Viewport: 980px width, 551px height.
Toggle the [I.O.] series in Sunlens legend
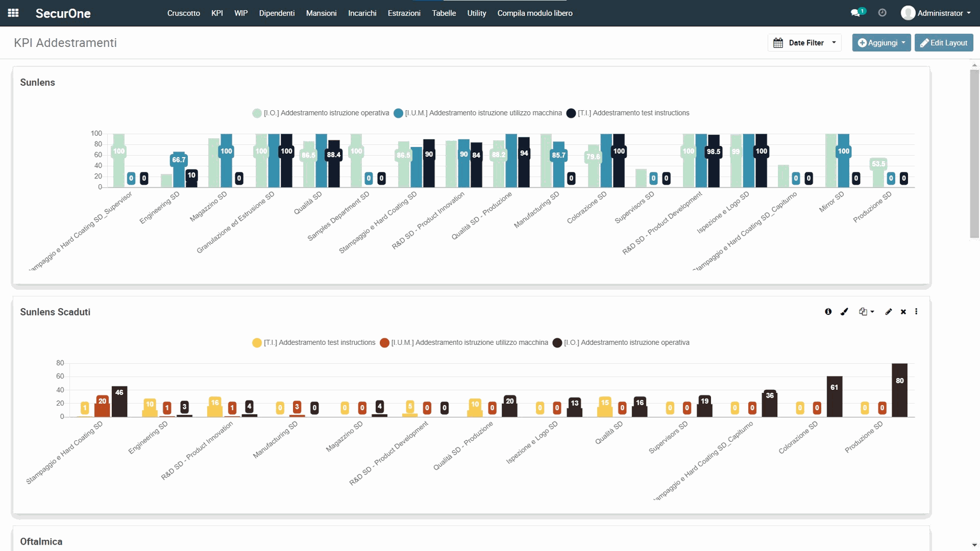326,113
